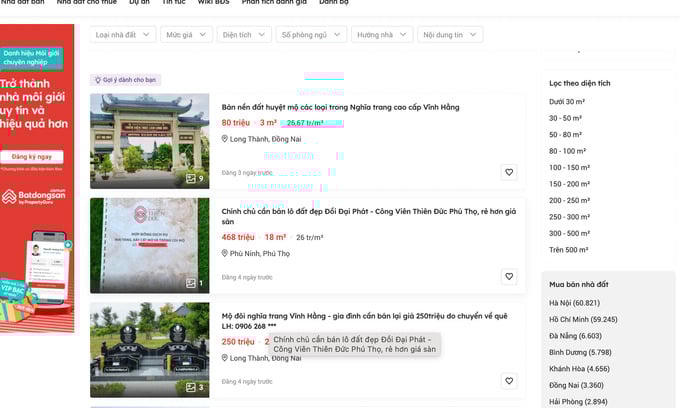This screenshot has width=680, height=408.
Task: Filter by area 100 - 150 m²
Action: pyautogui.click(x=569, y=167)
